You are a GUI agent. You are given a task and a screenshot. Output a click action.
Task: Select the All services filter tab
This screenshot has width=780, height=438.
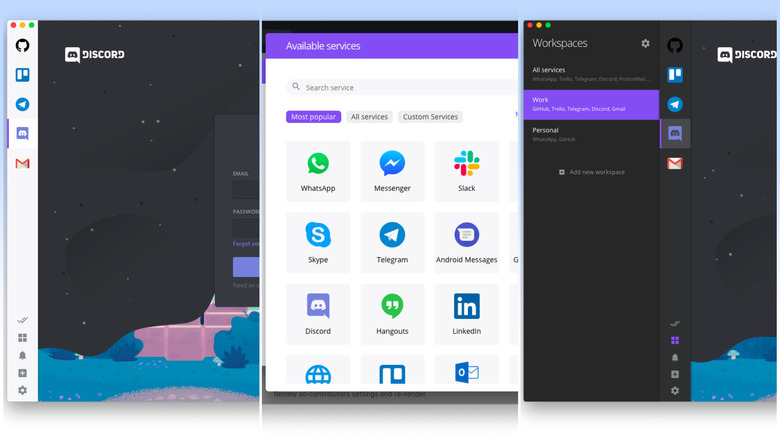pyautogui.click(x=369, y=117)
